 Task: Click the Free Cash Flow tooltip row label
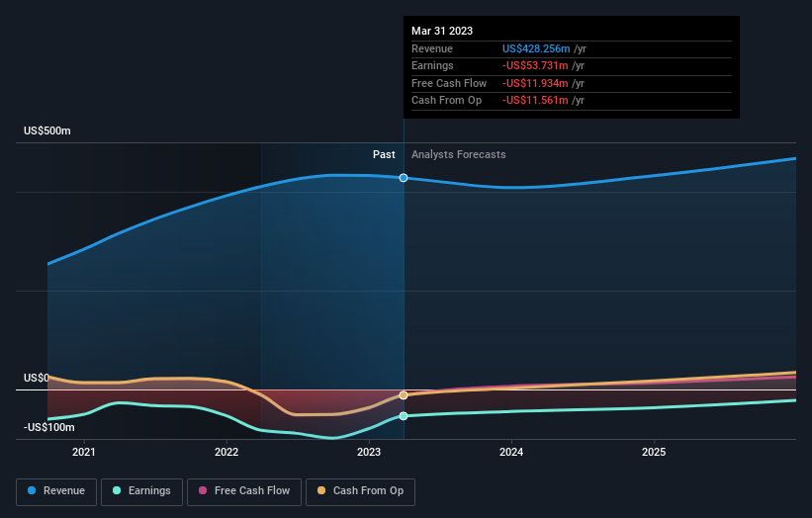pos(449,83)
